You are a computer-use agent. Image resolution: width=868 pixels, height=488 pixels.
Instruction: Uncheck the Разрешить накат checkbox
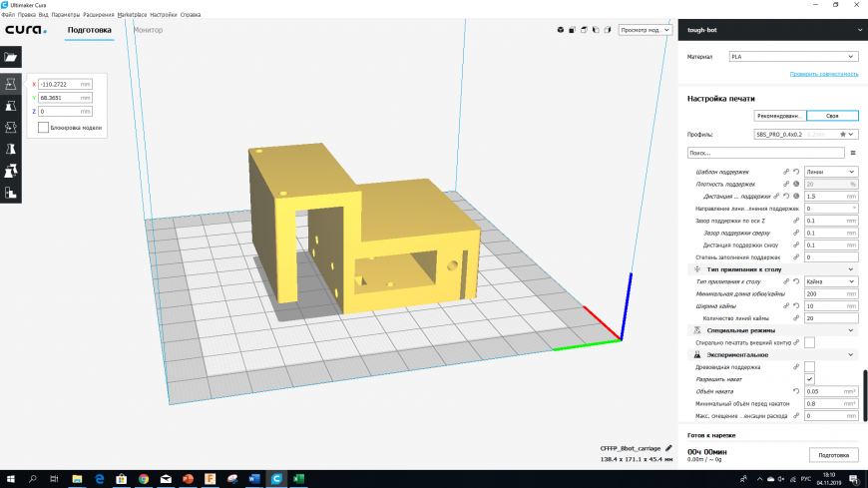coord(809,379)
